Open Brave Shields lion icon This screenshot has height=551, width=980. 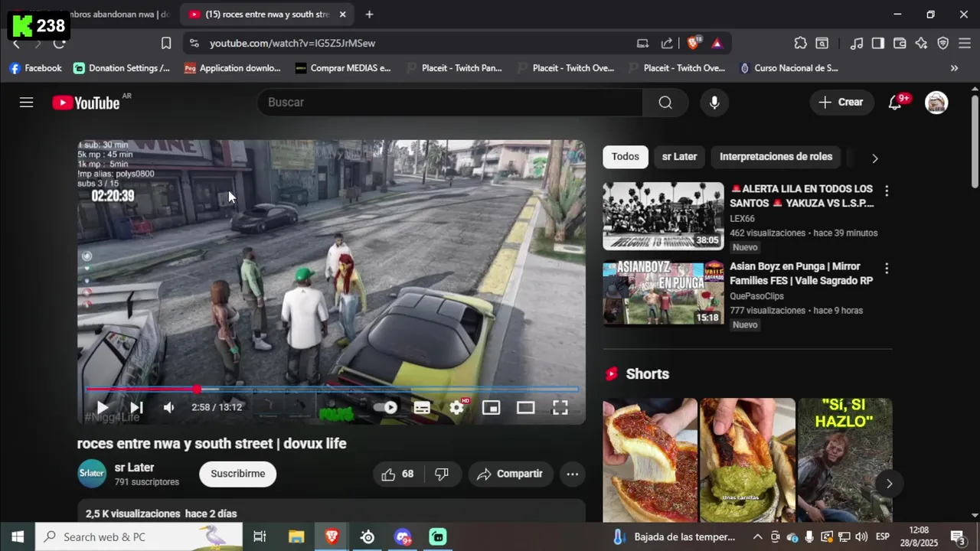point(694,44)
